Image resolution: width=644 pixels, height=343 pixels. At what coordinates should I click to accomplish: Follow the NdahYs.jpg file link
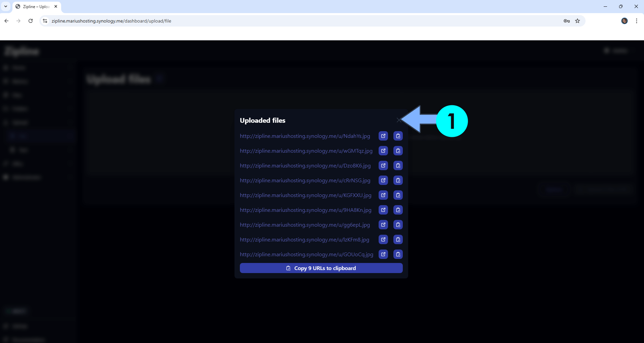pos(305,136)
